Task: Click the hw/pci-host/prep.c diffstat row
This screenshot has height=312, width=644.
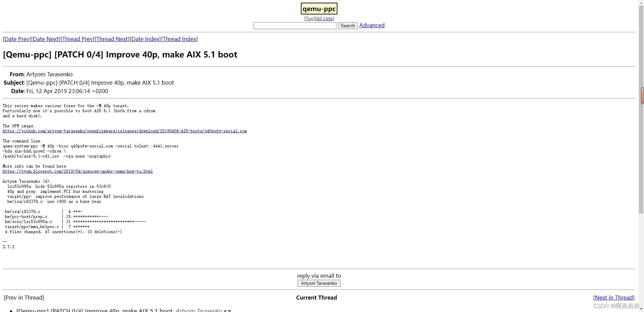Action: 56,217
